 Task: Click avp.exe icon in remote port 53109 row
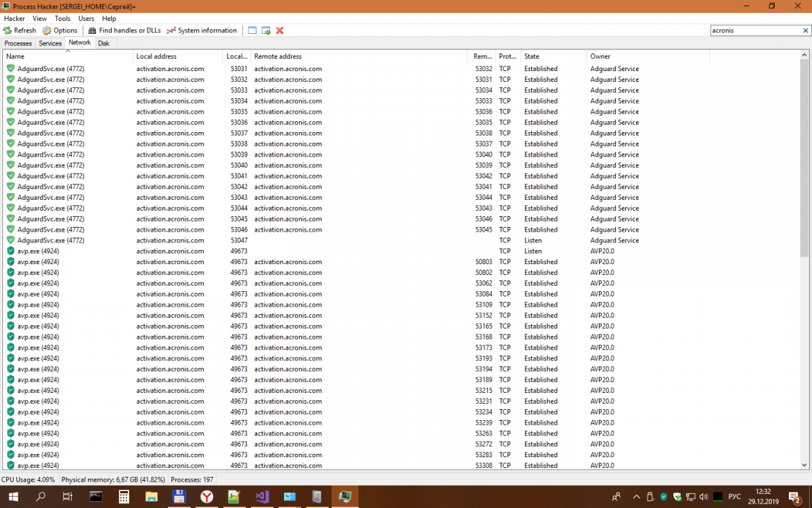pos(10,305)
